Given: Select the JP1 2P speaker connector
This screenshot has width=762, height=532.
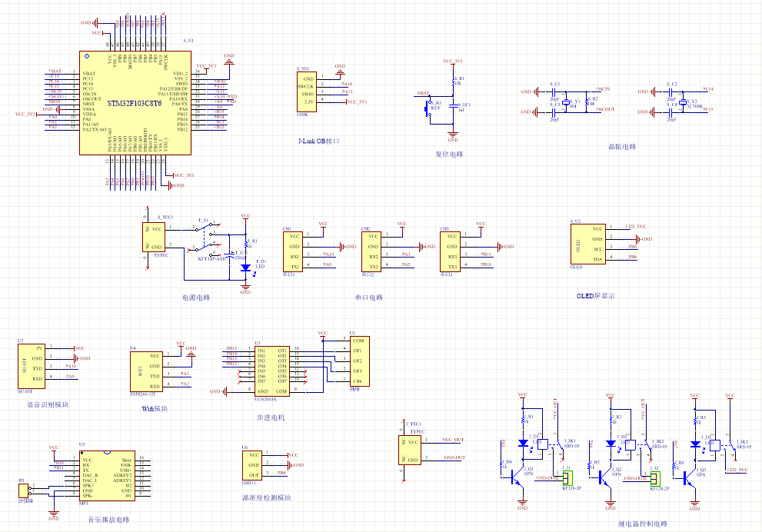Looking at the screenshot, I should 23,490.
